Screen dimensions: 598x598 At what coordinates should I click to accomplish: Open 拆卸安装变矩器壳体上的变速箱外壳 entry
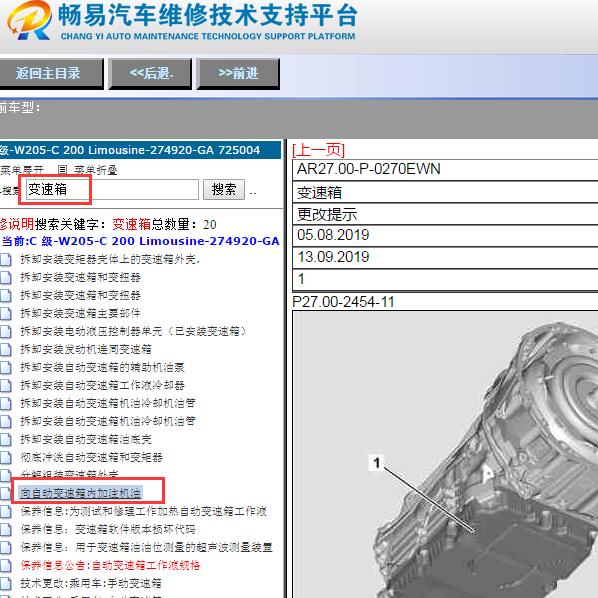pos(110,259)
